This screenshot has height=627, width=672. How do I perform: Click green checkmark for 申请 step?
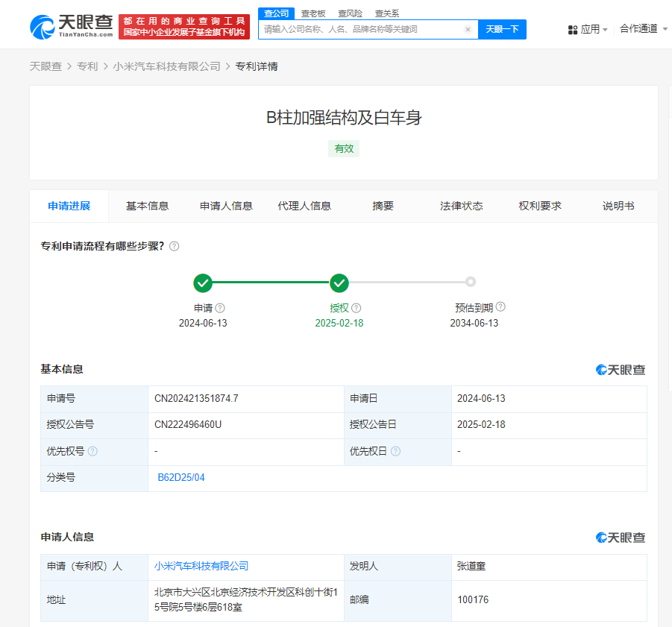tap(203, 283)
